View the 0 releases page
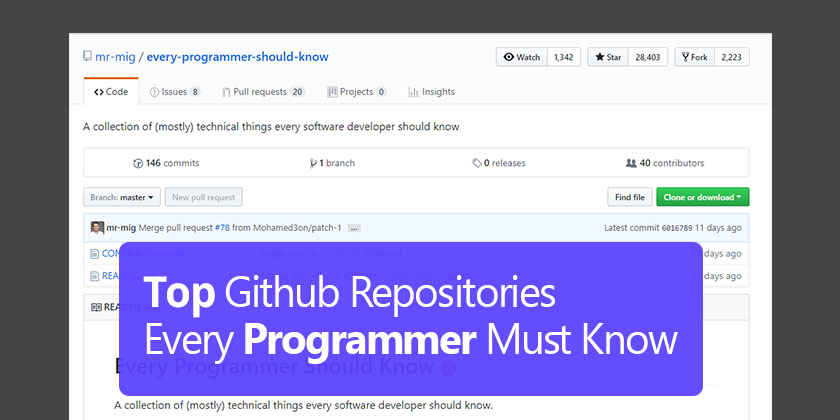 (499, 163)
